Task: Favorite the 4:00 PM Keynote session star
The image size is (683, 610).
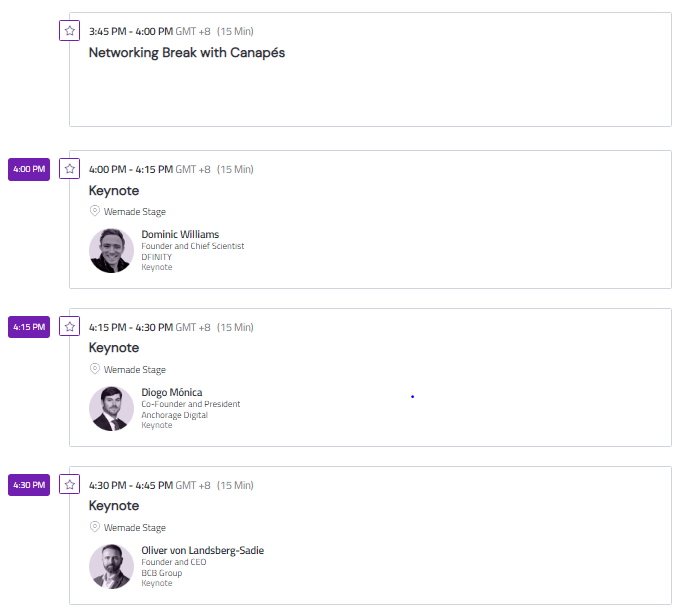Action: tap(69, 169)
